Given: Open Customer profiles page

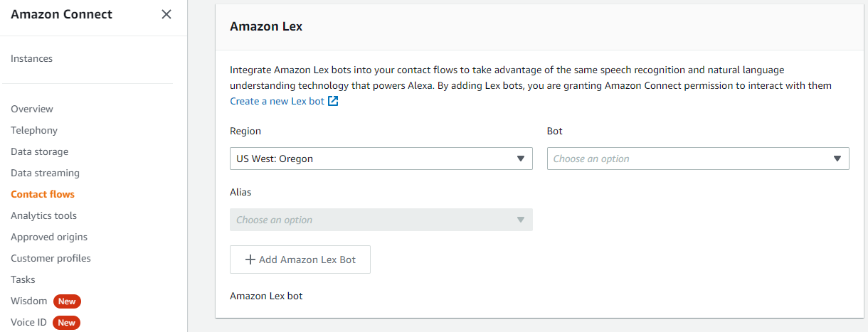Looking at the screenshot, I should 51,258.
